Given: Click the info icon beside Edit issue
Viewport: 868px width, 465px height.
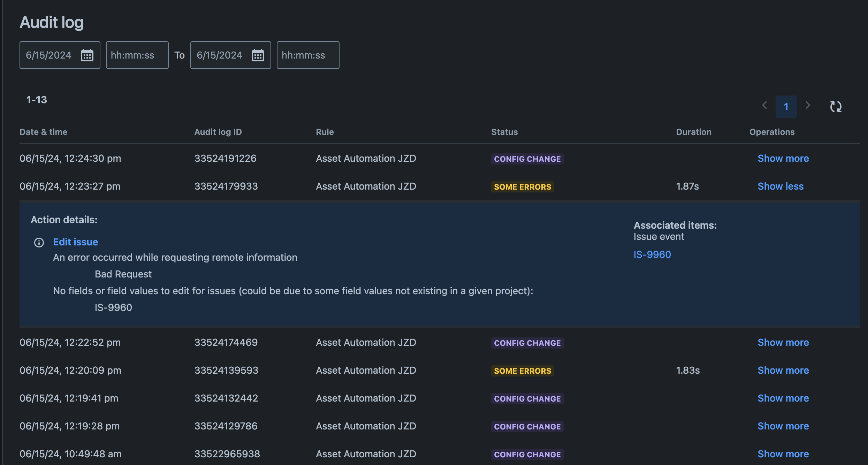Looking at the screenshot, I should click(39, 242).
